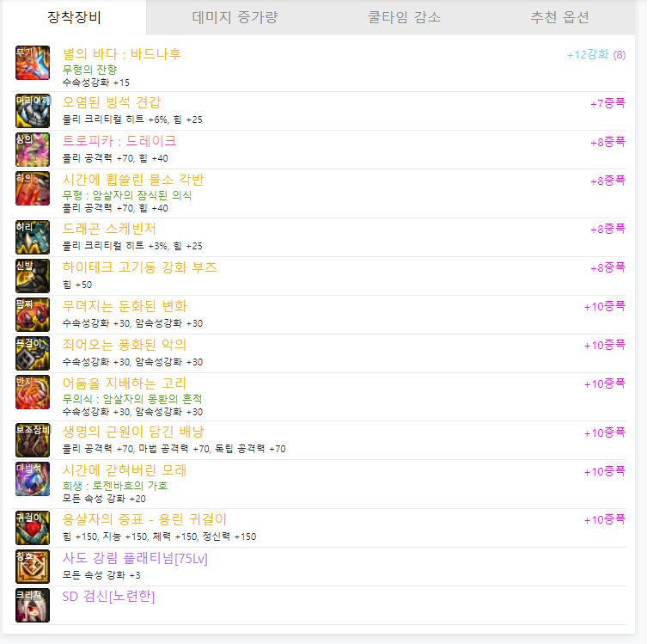The width and height of the screenshot is (647, 644).
Task: Open 사도 강림 플래티넘[75Lv] title link
Action: [135, 558]
